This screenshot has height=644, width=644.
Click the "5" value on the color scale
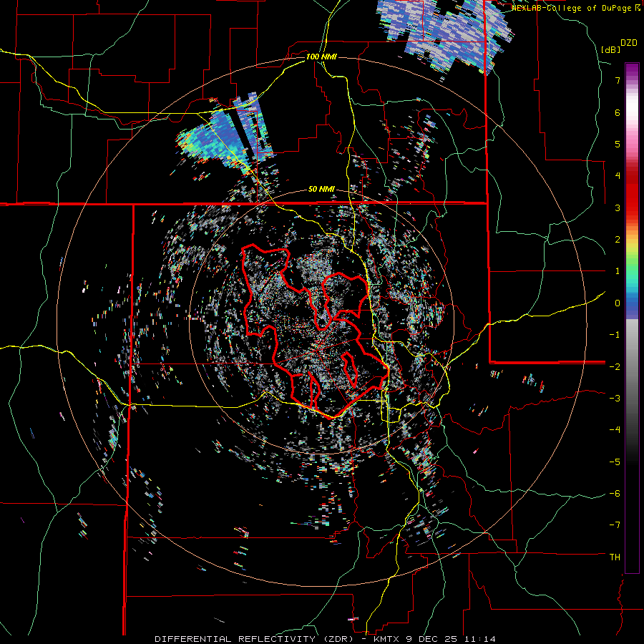[618, 144]
